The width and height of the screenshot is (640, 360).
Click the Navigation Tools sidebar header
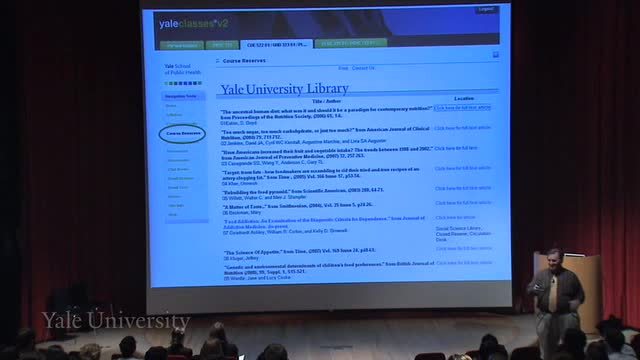(183, 96)
